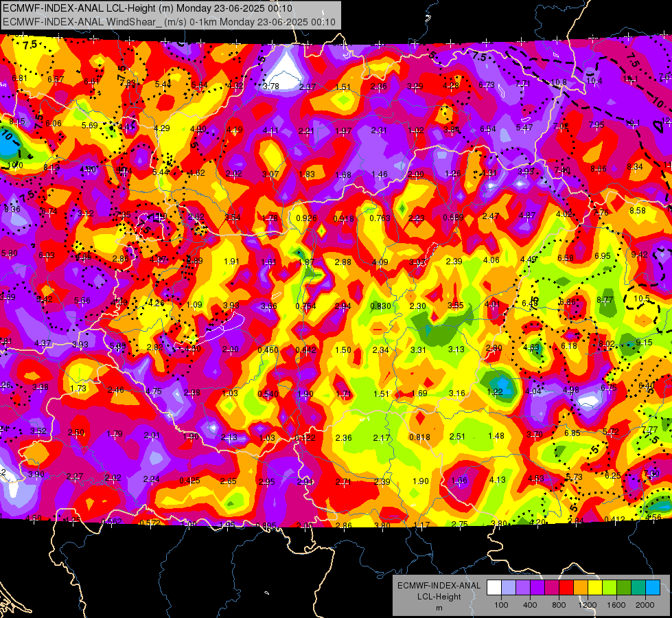Click the wind shear value 6.57
Screen dimensions: 672x618
[56, 80]
